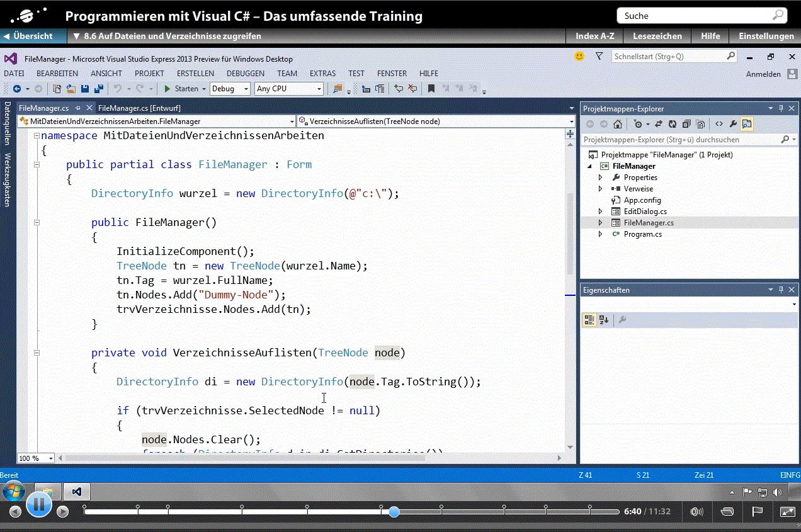The height and width of the screenshot is (532, 801).
Task: Start debugging with the Starten button
Action: tap(181, 89)
